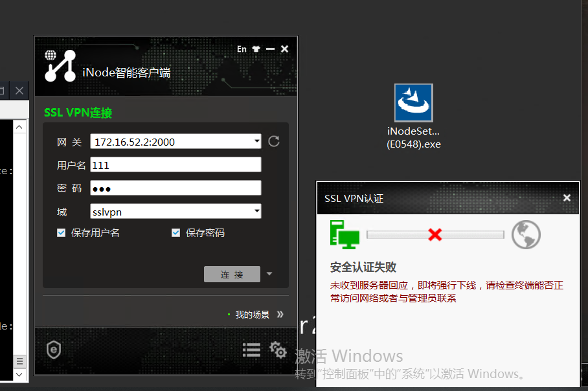Image resolution: width=588 pixels, height=391 pixels.
Task: Expand the arrow next to 连接 button
Action: (269, 274)
